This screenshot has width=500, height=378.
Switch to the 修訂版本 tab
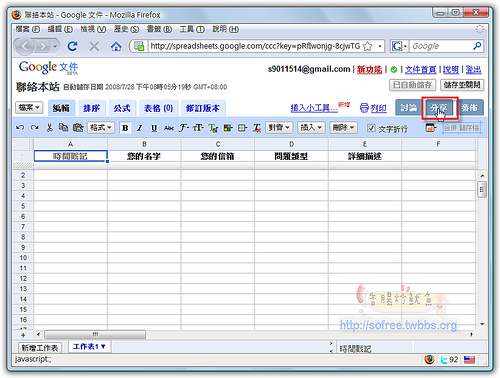(x=203, y=108)
